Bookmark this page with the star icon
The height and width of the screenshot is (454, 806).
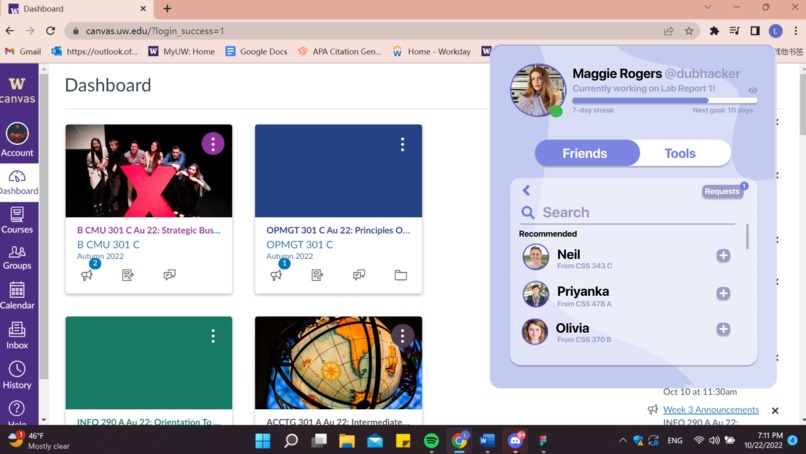tap(689, 31)
